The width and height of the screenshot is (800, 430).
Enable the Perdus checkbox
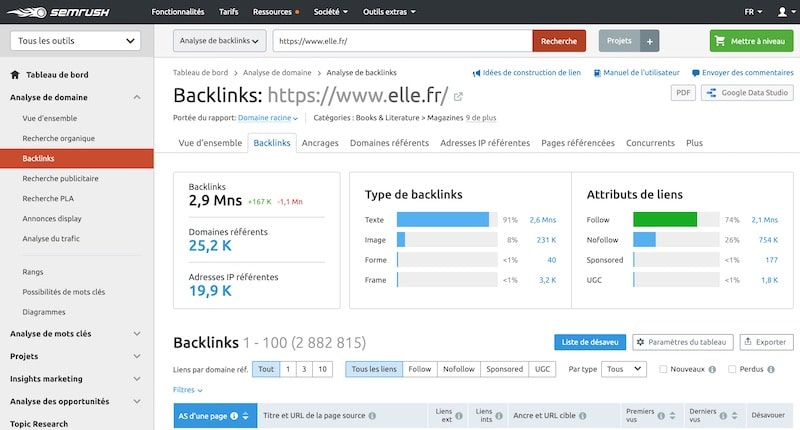pos(732,369)
